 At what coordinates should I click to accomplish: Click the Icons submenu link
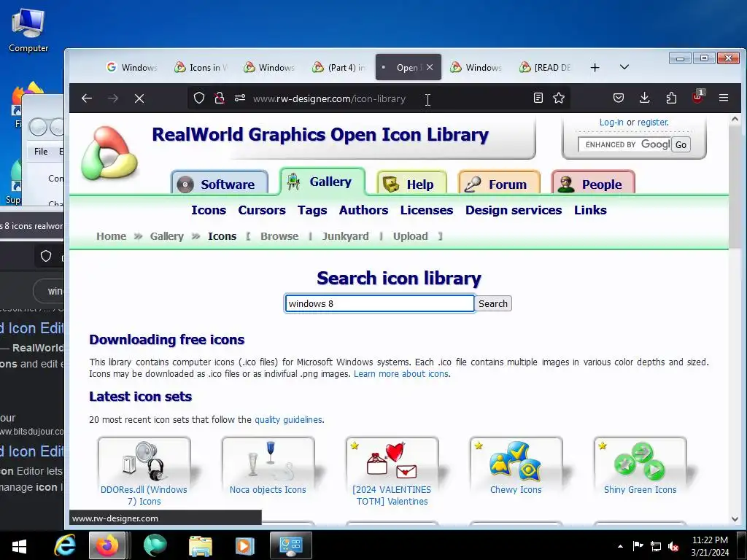(x=209, y=210)
